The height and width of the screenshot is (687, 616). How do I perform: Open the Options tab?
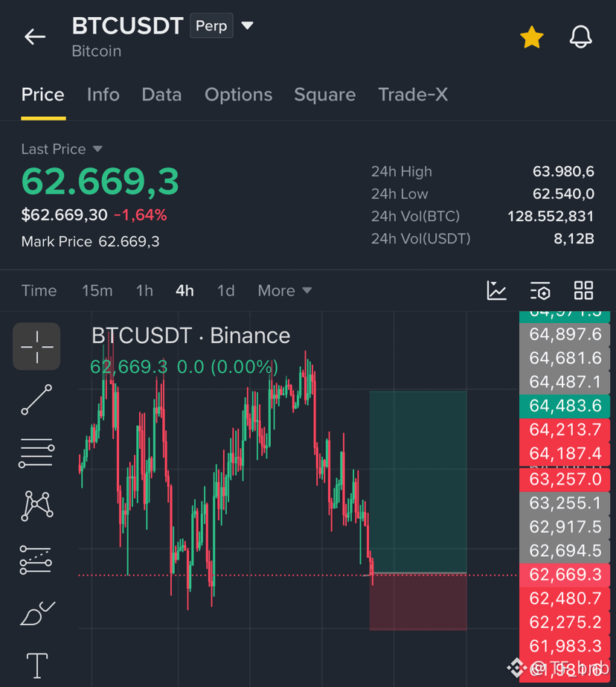pos(238,95)
